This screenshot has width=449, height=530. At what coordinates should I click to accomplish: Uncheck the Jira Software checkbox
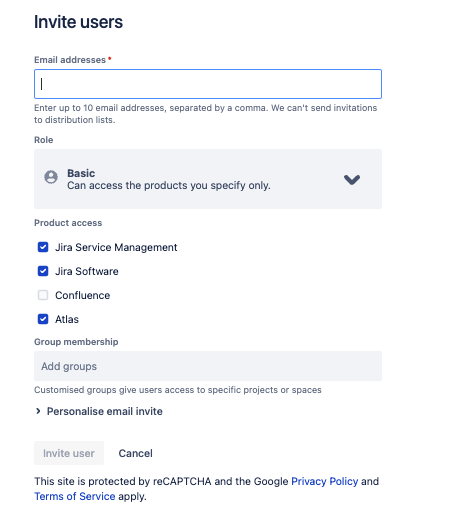[43, 271]
